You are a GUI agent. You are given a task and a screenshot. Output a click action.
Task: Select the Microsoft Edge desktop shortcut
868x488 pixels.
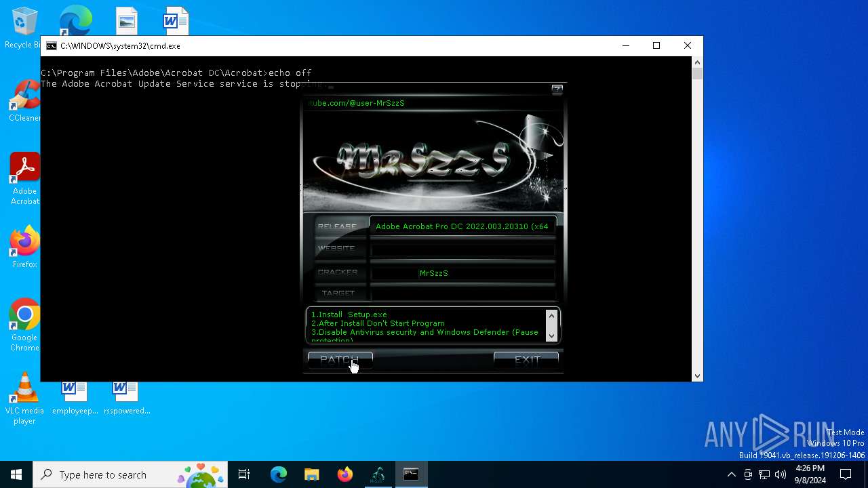(75, 20)
